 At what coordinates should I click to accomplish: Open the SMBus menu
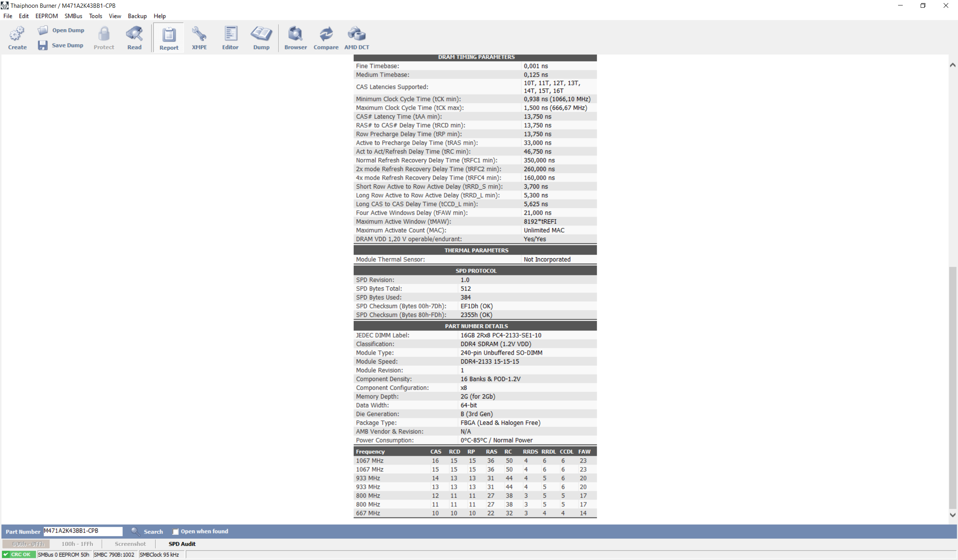point(73,16)
